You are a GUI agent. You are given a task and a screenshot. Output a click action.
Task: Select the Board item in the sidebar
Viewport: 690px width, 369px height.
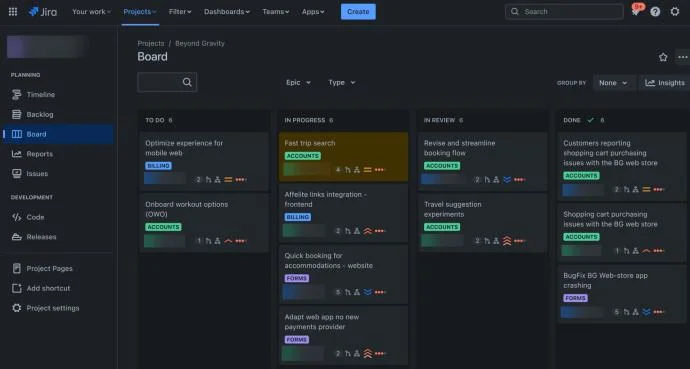click(x=58, y=134)
